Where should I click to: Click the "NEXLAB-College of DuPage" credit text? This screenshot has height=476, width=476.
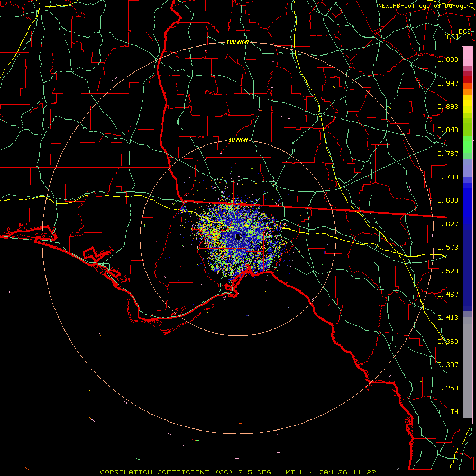pos(424,6)
